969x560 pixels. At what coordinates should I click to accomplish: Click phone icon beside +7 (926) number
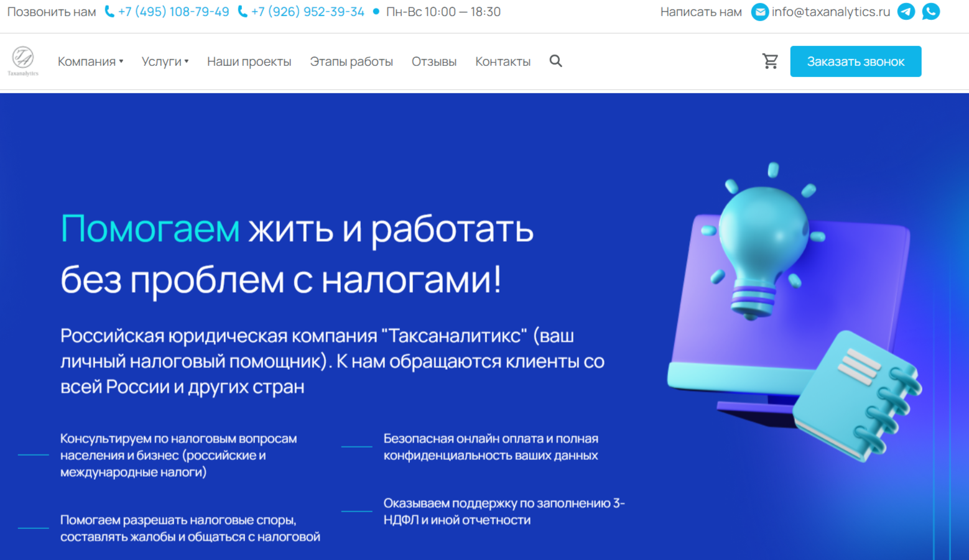(x=243, y=12)
